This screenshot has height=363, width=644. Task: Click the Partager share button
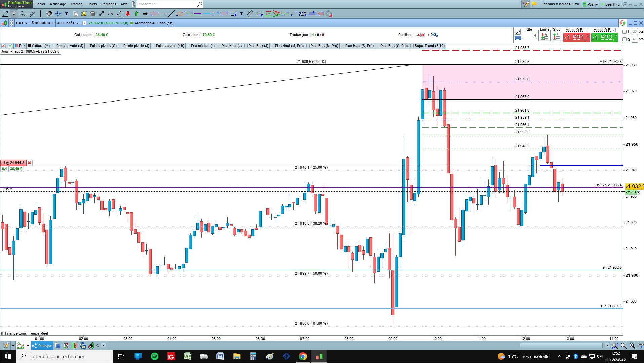[42, 346]
